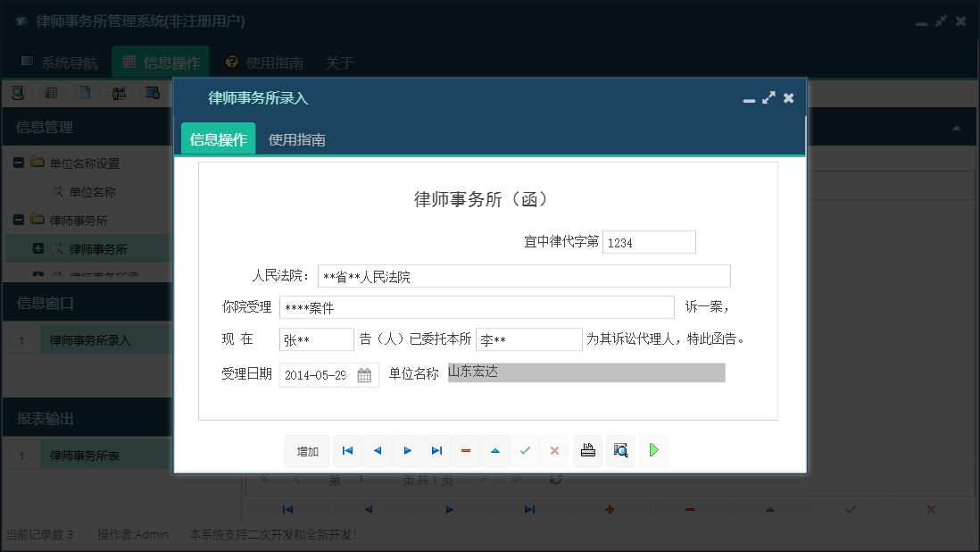Confirm changes with the green checkmark

525,451
